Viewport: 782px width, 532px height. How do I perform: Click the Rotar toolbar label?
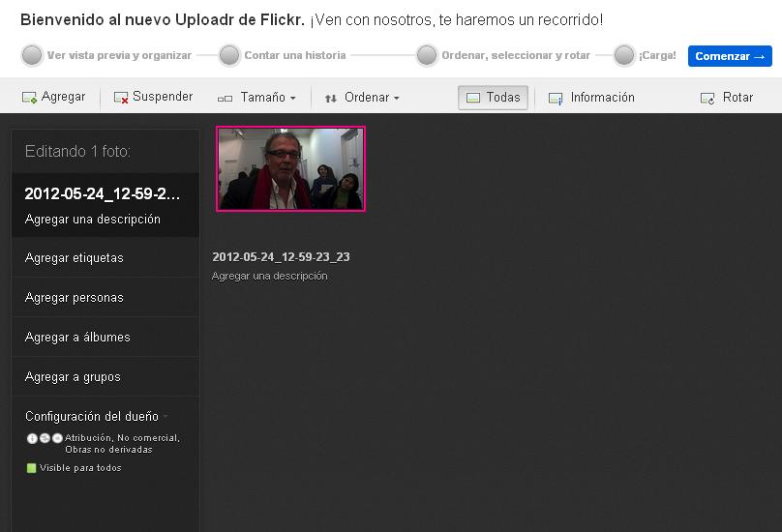737,98
